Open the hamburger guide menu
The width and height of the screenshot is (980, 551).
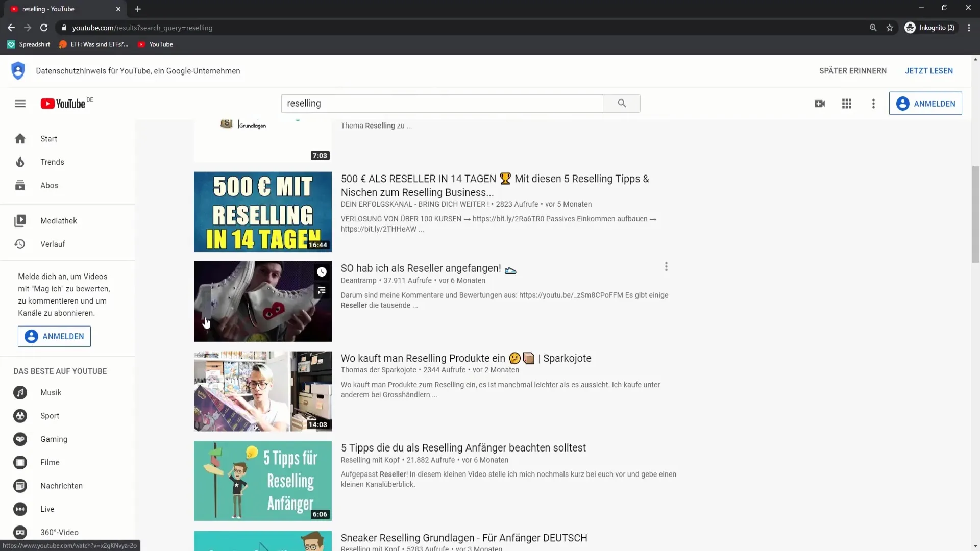[20, 104]
